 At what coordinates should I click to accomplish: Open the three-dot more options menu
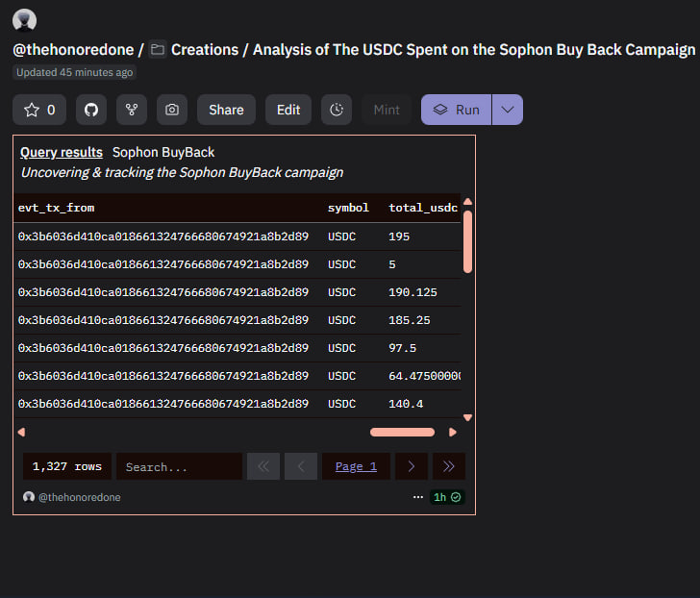[418, 497]
